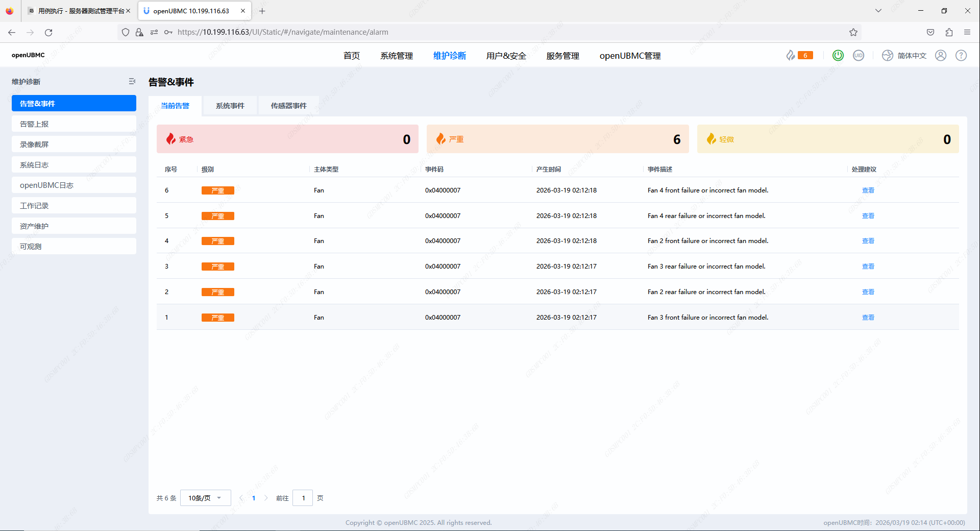Viewport: 980px width, 531px height.
Task: Open 系统管理 in the top menu
Action: [396, 56]
